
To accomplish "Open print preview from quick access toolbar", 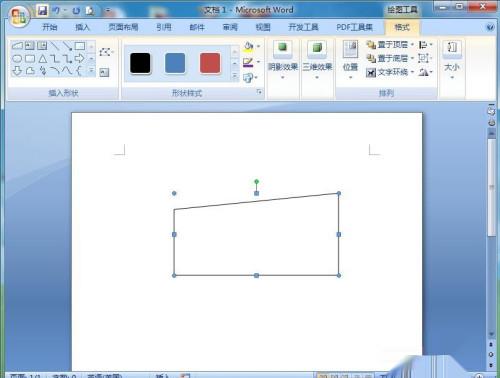I will [89, 11].
